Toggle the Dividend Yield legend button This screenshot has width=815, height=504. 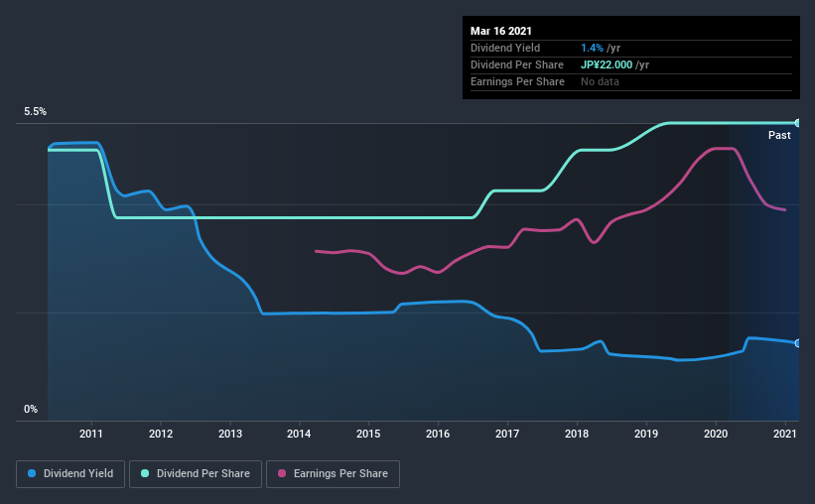coord(70,474)
